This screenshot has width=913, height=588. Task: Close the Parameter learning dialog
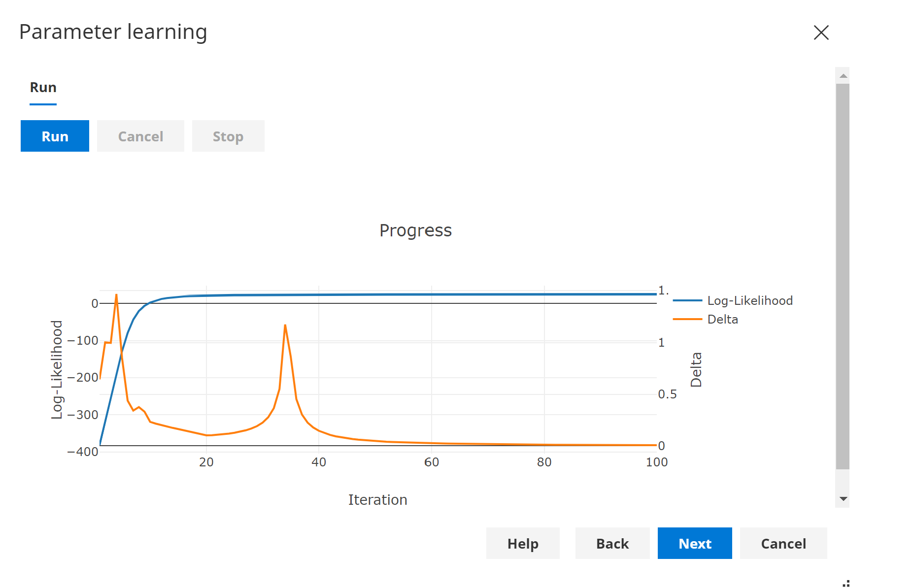[x=821, y=33]
